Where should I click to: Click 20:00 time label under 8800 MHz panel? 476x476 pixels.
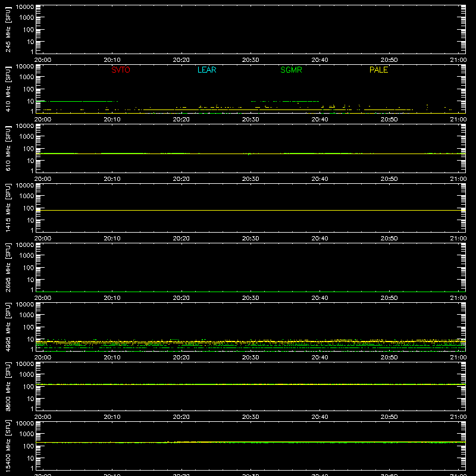point(43,417)
